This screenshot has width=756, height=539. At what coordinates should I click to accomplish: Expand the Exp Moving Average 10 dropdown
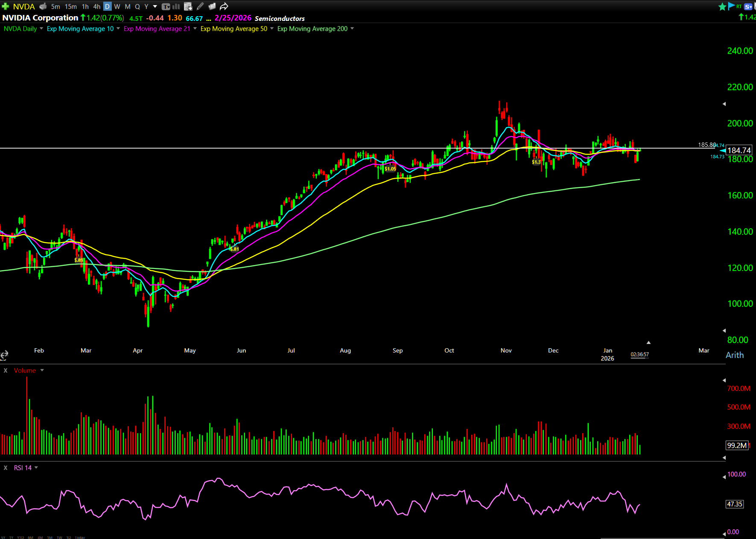(x=118, y=29)
